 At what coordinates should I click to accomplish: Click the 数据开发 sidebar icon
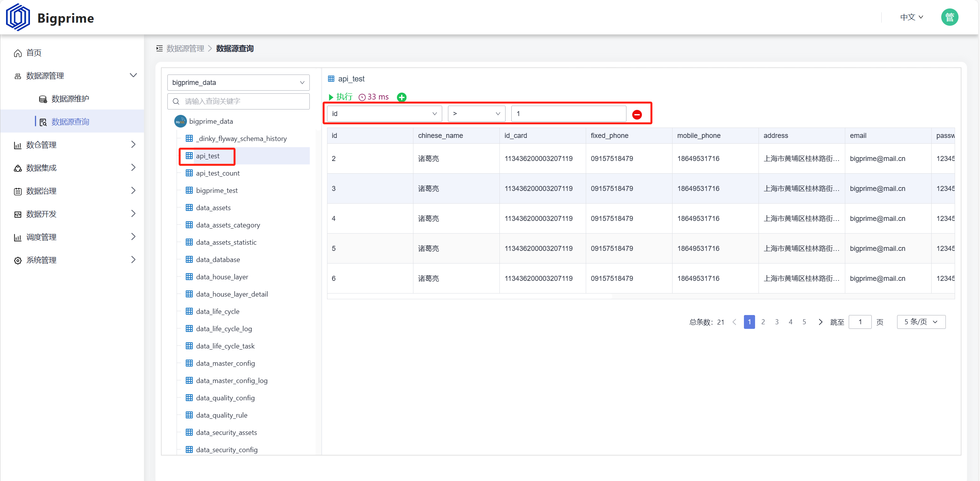pyautogui.click(x=18, y=214)
